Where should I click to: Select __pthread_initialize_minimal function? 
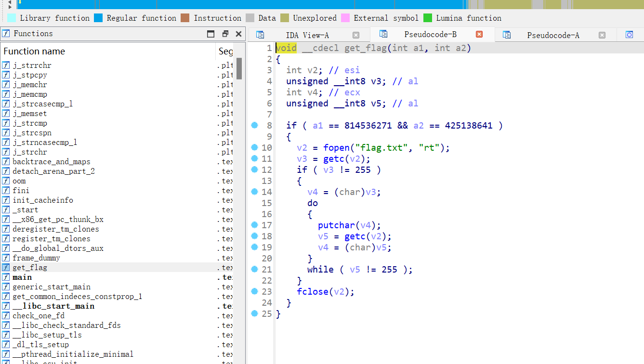117,354
